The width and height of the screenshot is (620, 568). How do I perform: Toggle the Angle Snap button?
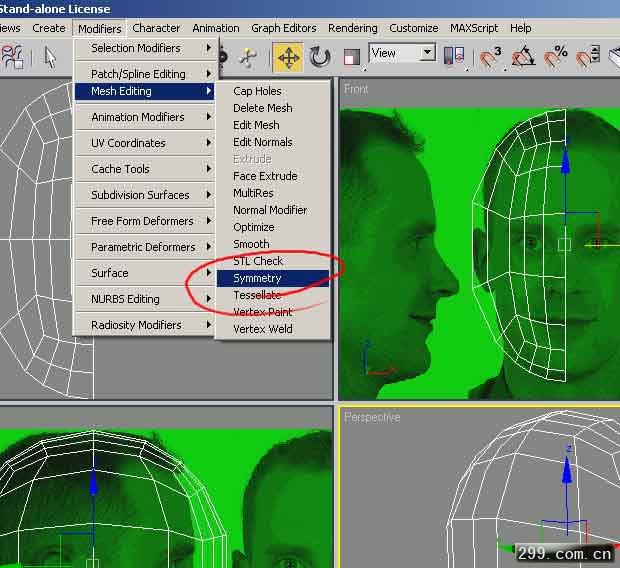tap(523, 57)
